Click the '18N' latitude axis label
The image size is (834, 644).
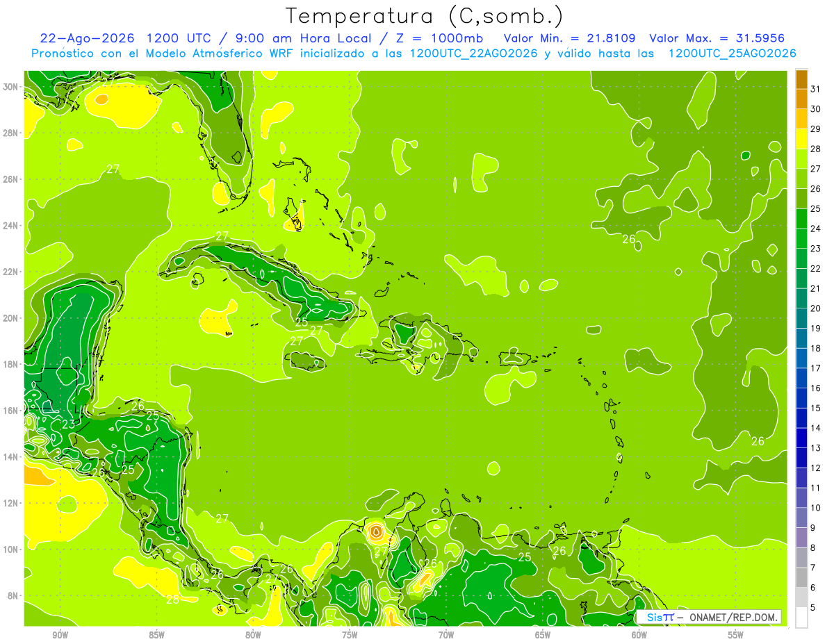coord(12,364)
